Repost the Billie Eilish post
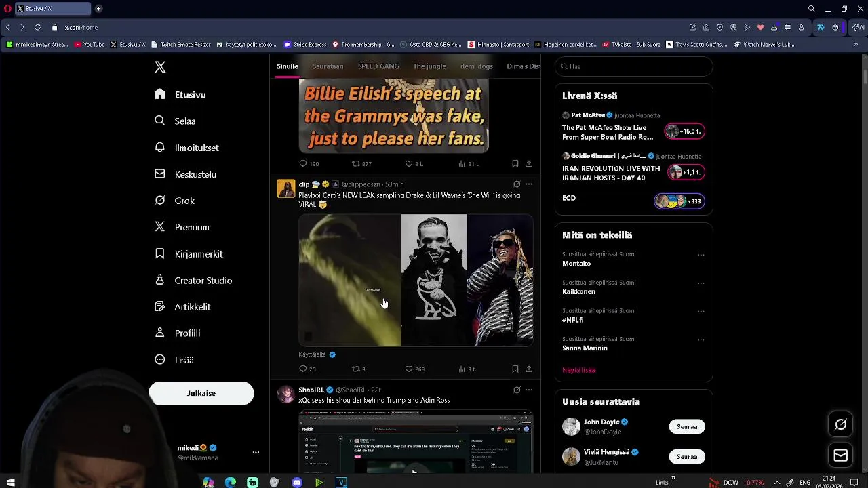Screen dimensions: 868x488 coord(355,163)
